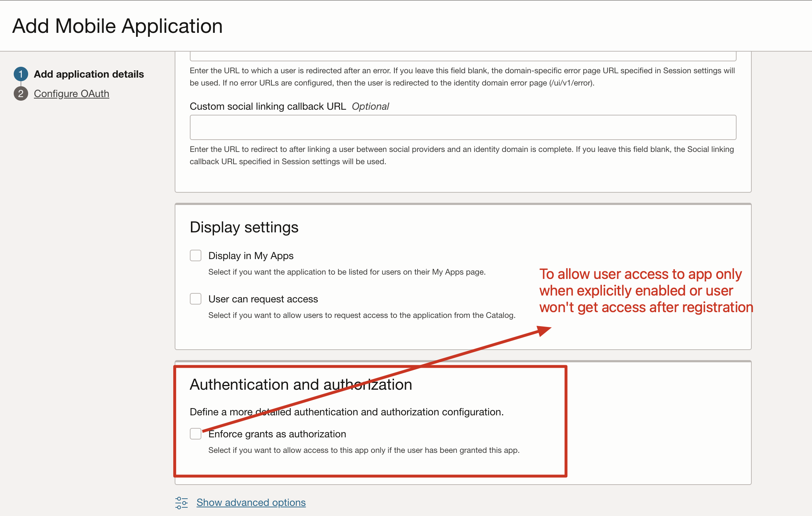Tick Enforce grants as authorization checkbox
Image resolution: width=812 pixels, height=516 pixels.
(x=196, y=434)
